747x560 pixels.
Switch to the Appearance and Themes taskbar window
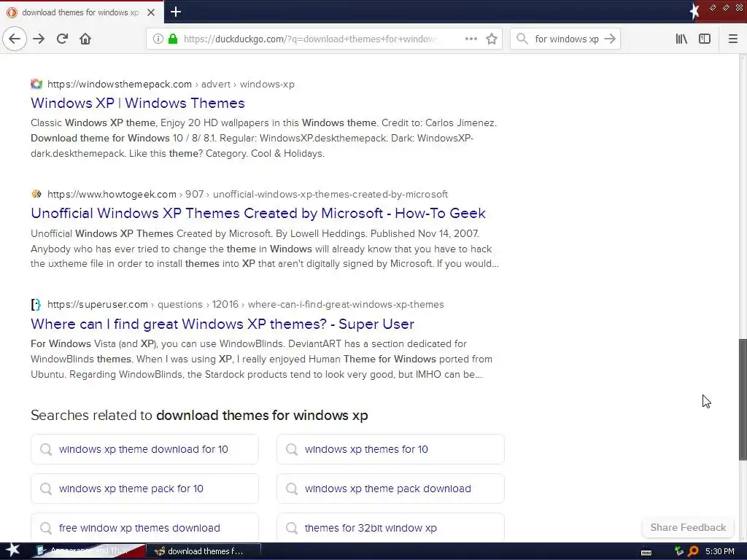point(88,551)
